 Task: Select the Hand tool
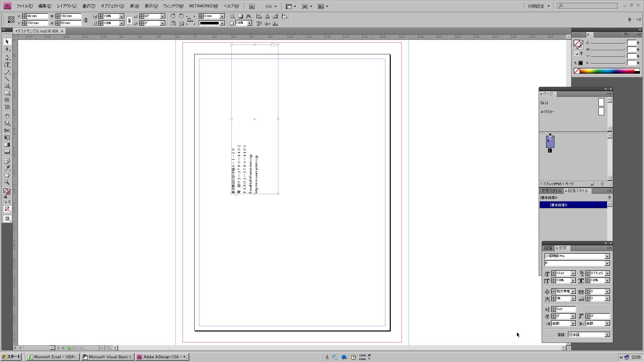(7, 175)
